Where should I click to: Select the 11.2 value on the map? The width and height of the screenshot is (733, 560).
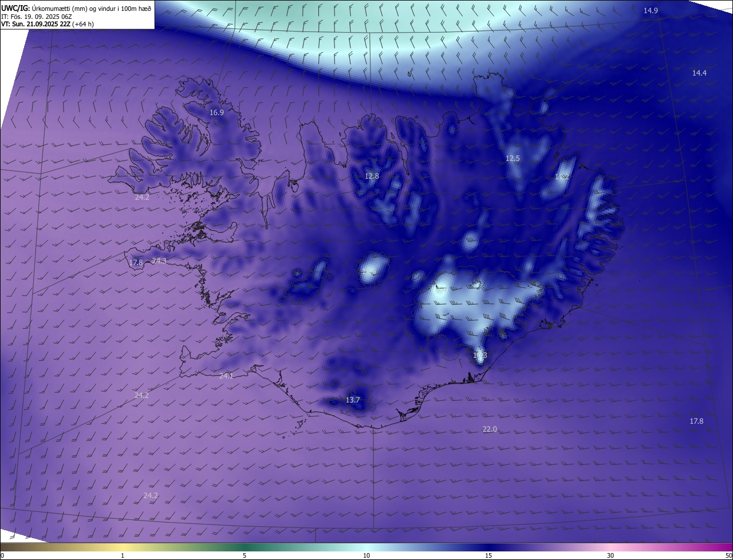tap(562, 178)
